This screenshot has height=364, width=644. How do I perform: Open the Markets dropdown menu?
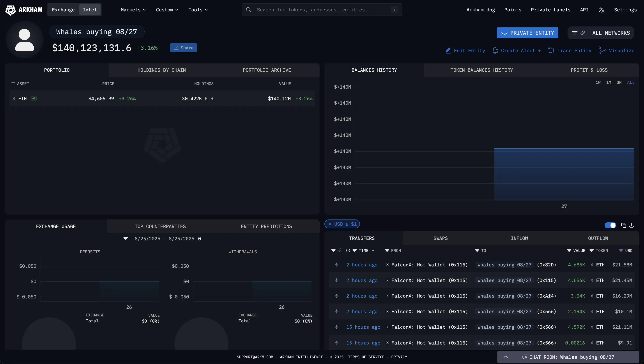pyautogui.click(x=133, y=10)
